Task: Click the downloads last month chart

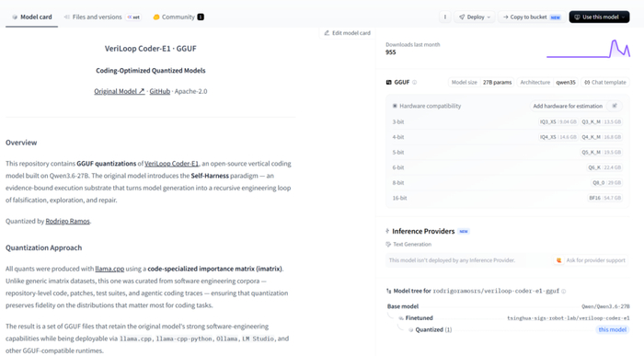Action: tap(588, 49)
